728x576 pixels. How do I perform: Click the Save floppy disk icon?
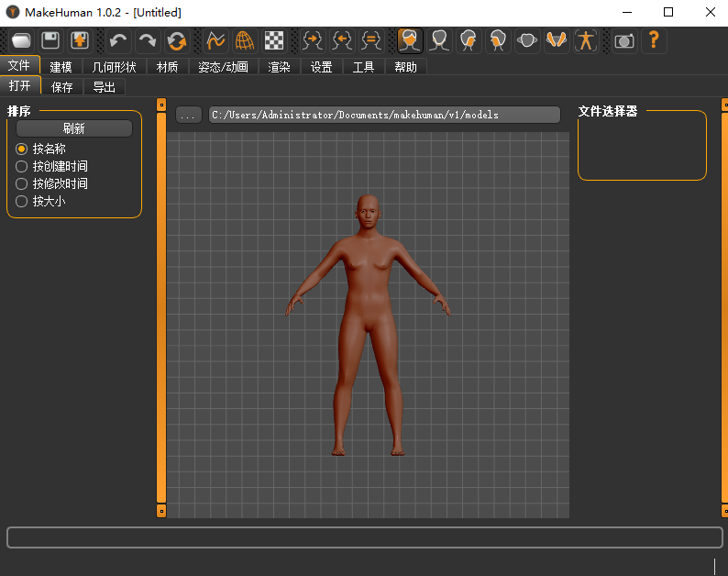(50, 41)
